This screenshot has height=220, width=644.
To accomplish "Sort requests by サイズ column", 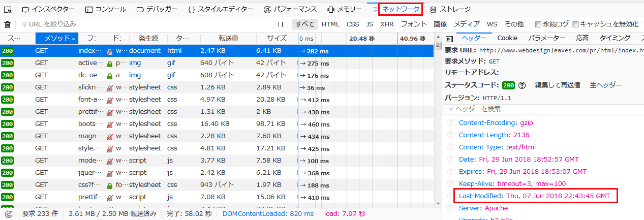I will 277,39.
